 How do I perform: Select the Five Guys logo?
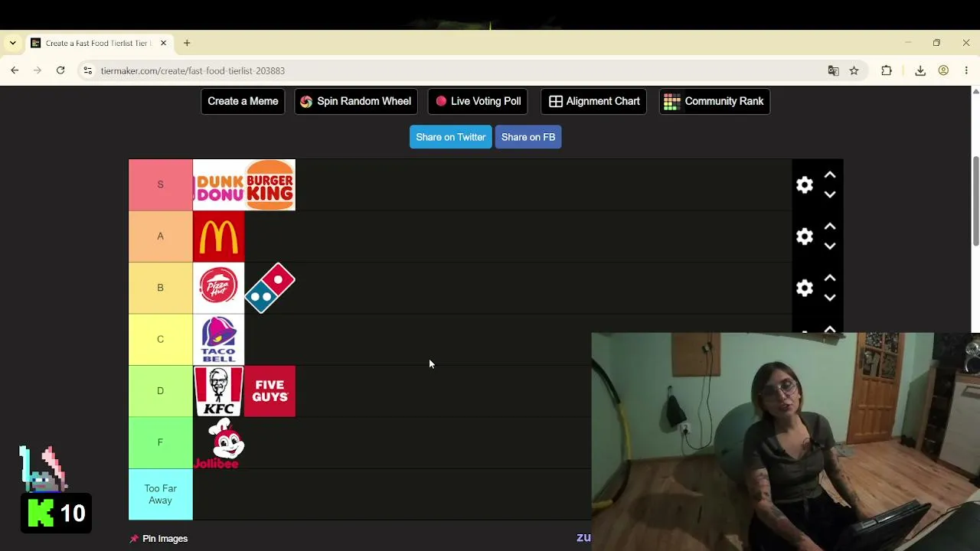pyautogui.click(x=269, y=391)
